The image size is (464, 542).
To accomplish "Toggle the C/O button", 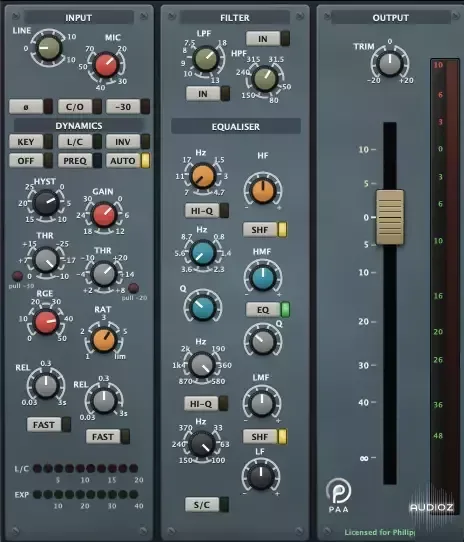I will pyautogui.click(x=80, y=106).
